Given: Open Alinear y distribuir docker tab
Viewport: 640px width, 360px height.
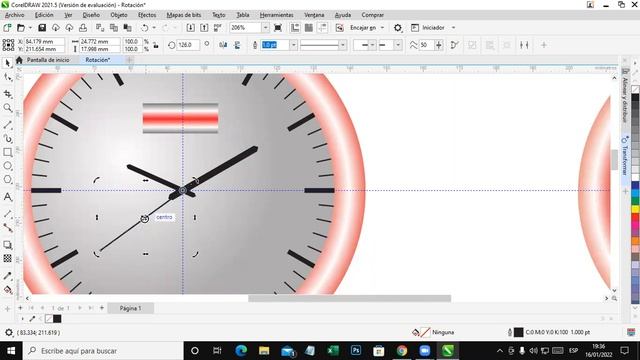Looking at the screenshot, I should pyautogui.click(x=624, y=95).
